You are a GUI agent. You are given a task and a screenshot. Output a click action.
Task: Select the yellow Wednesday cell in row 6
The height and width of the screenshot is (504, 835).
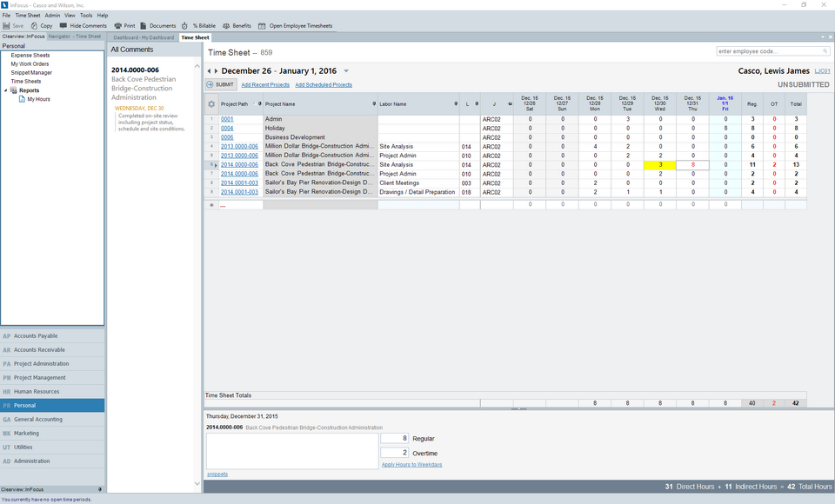pyautogui.click(x=660, y=165)
